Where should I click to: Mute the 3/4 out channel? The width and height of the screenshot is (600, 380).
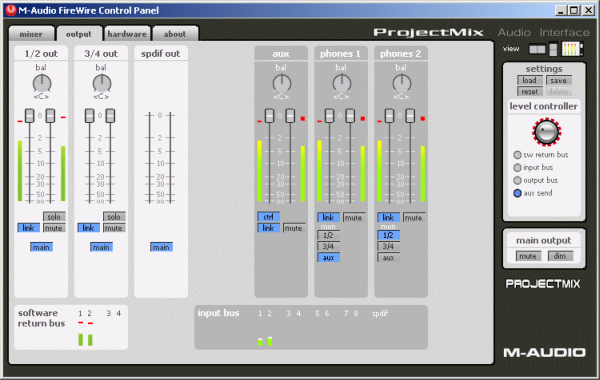coord(114,228)
